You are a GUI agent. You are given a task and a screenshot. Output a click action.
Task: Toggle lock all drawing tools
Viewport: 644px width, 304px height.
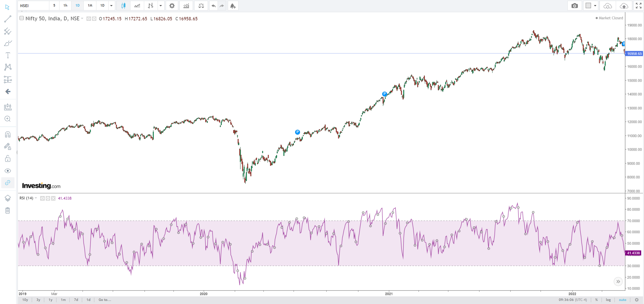8,159
